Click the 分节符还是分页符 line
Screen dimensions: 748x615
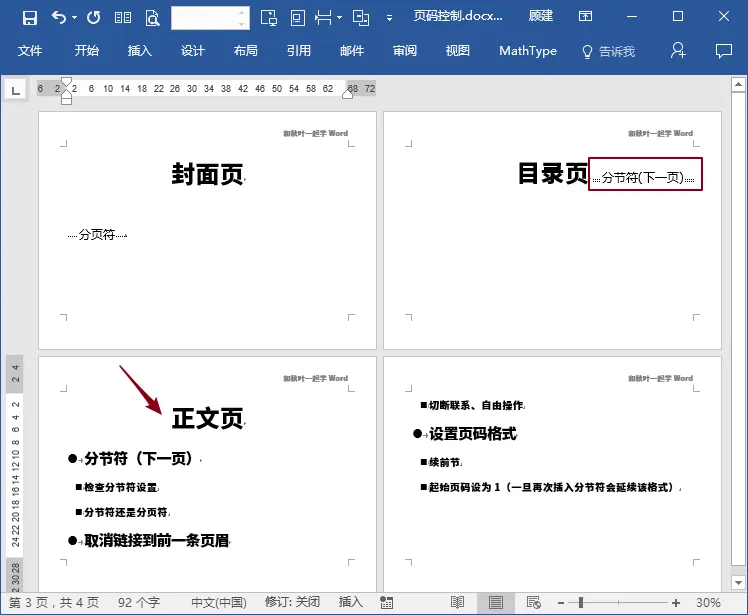(122, 512)
